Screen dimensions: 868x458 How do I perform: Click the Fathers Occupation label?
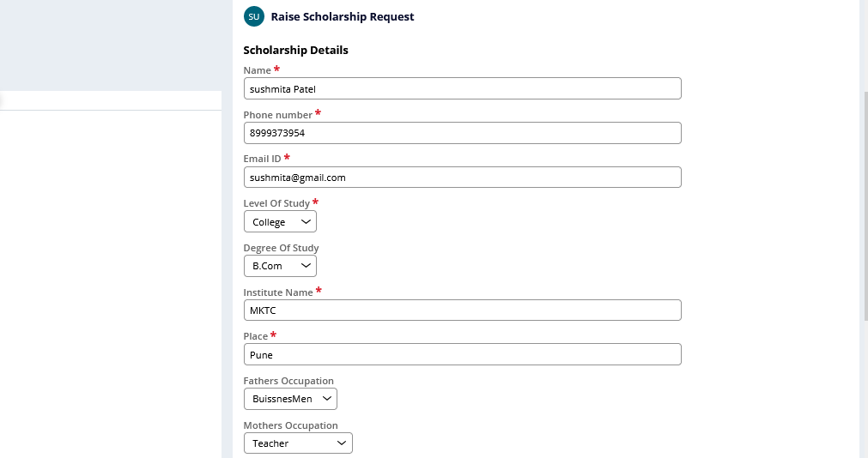(288, 381)
